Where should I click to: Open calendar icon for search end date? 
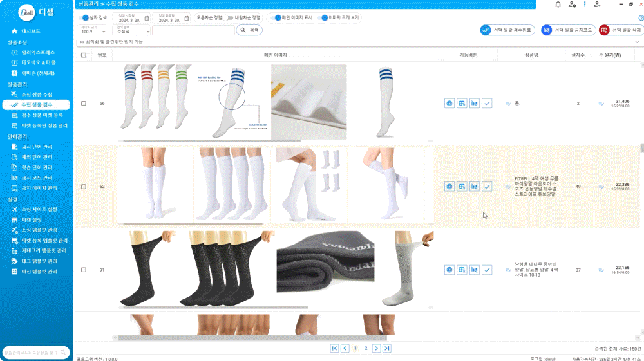pos(187,19)
